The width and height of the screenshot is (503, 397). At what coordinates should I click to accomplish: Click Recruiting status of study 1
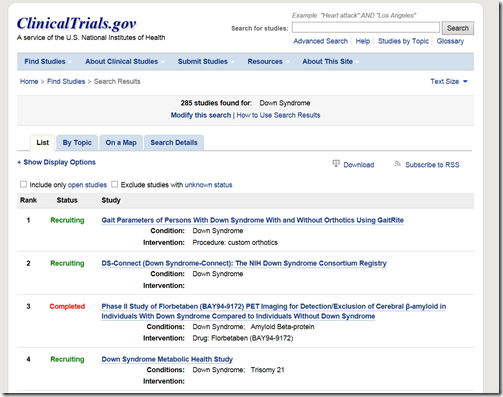(x=67, y=220)
